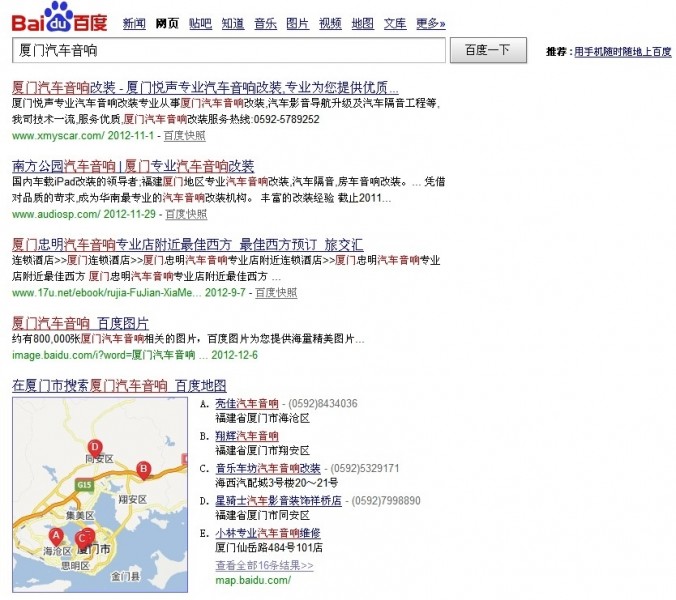The height and width of the screenshot is (600, 676).
Task: Open listing E 小林专业汽车音响维修
Action: pos(268,533)
